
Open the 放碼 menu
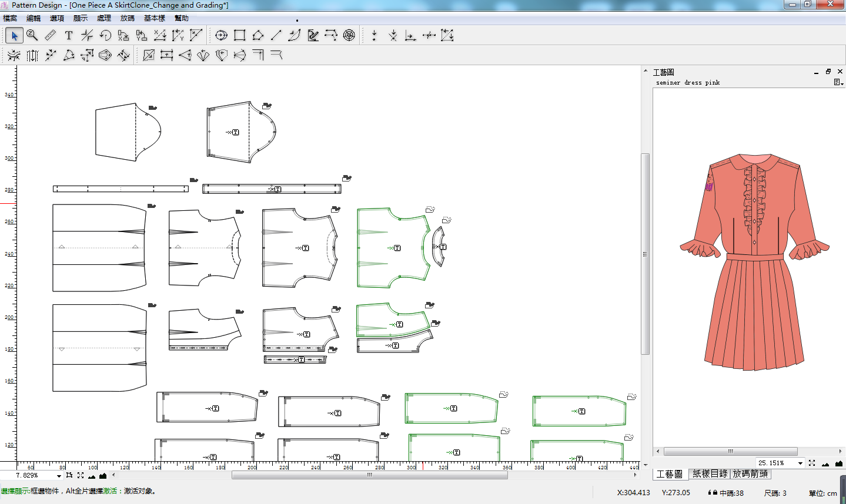click(127, 18)
